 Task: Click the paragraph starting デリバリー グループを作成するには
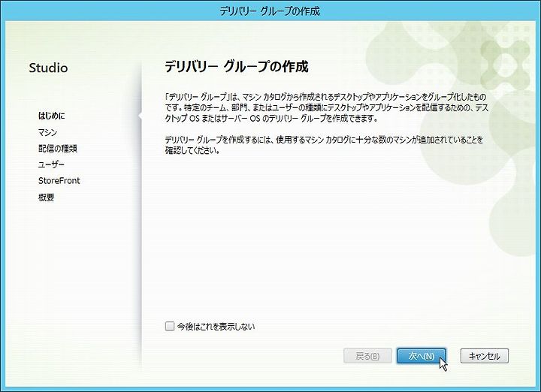(324, 145)
